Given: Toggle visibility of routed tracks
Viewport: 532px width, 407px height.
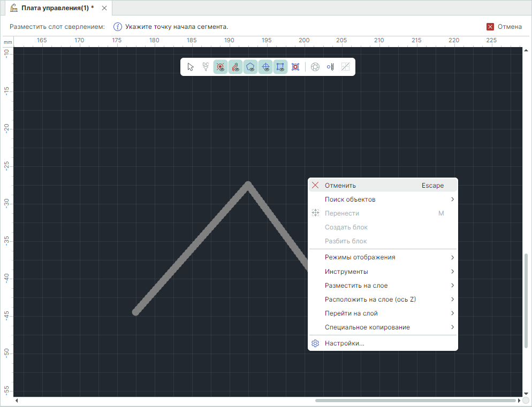Looking at the screenshot, I should point(235,67).
